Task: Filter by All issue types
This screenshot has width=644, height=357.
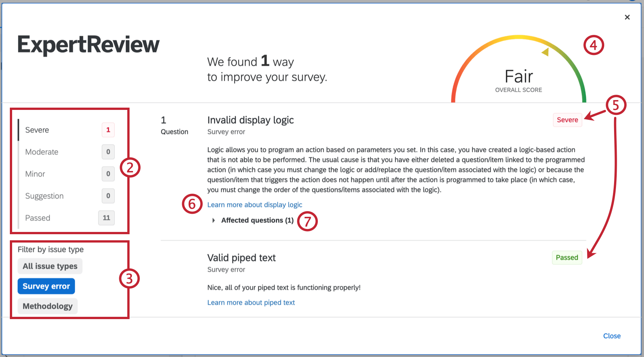Action: point(50,266)
